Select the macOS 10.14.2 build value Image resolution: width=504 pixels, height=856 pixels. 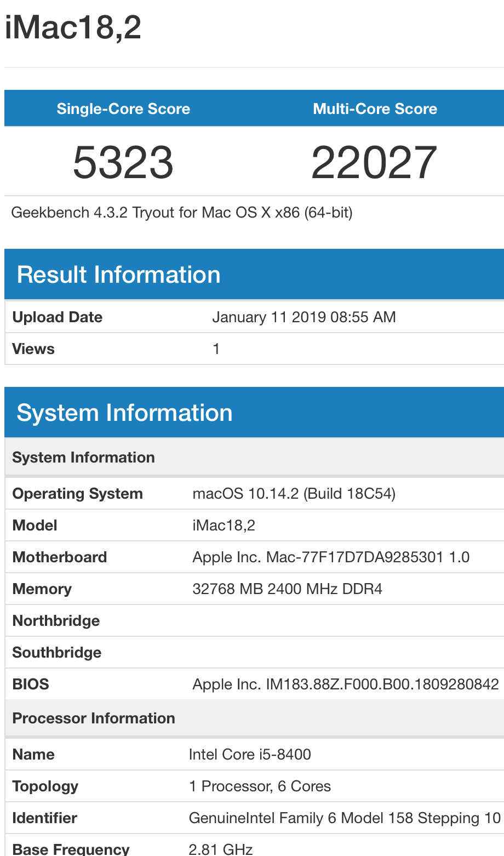pyautogui.click(x=294, y=494)
